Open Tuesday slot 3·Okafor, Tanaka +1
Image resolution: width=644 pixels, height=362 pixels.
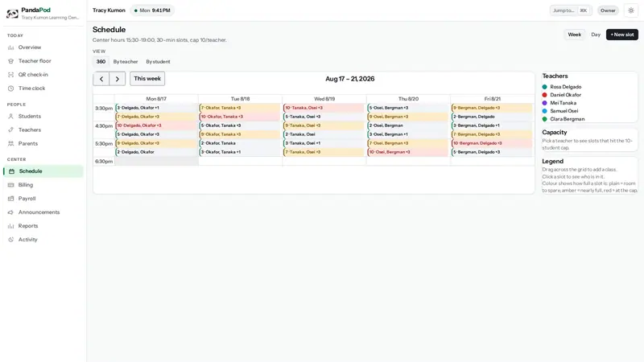(240, 152)
